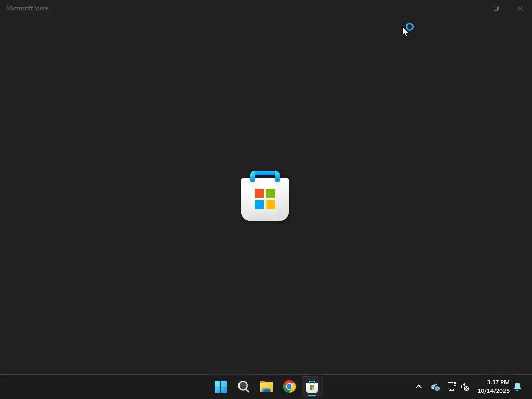Minimize the Microsoft Store window
The height and width of the screenshot is (399, 532).
point(472,8)
